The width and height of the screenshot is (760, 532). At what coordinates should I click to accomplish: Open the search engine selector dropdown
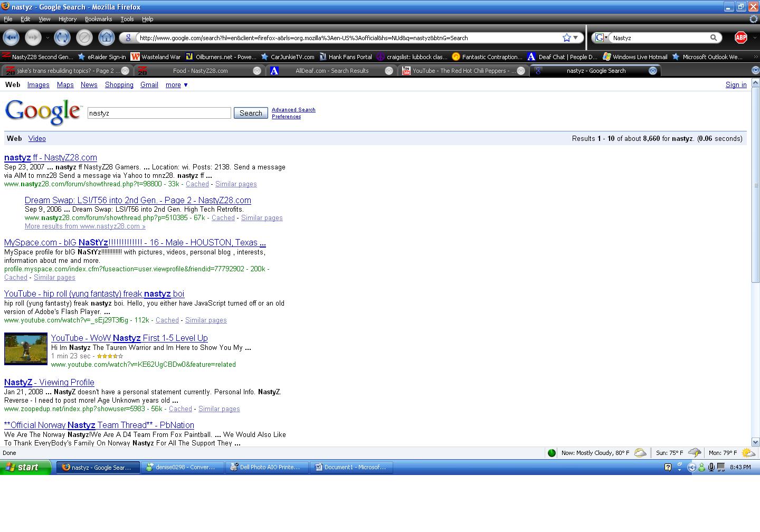601,37
